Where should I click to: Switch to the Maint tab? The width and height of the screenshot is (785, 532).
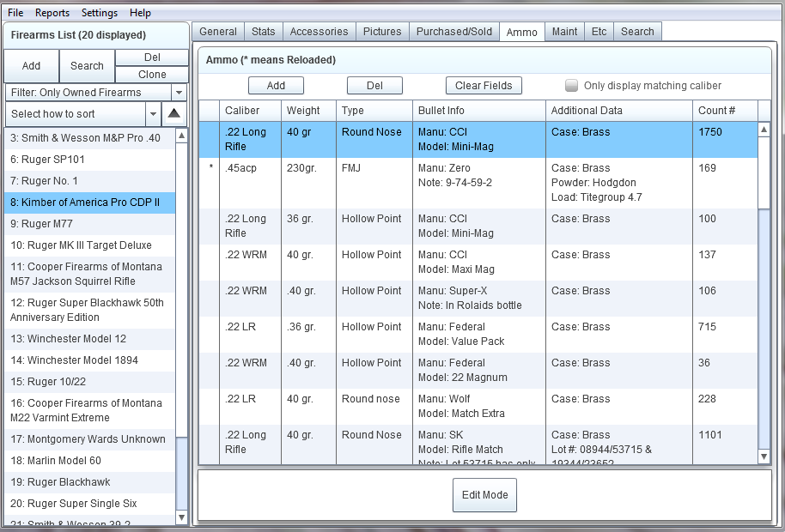(564, 32)
